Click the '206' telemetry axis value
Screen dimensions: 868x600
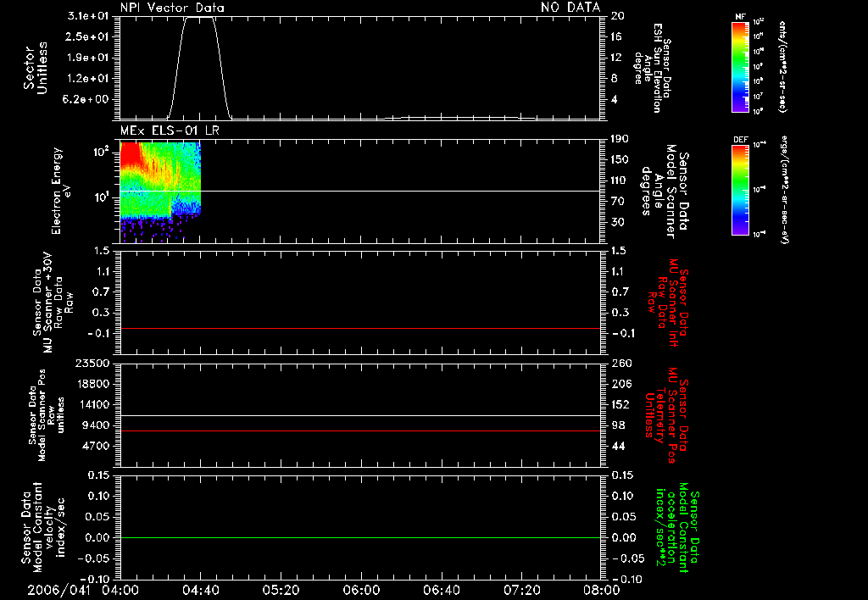621,384
